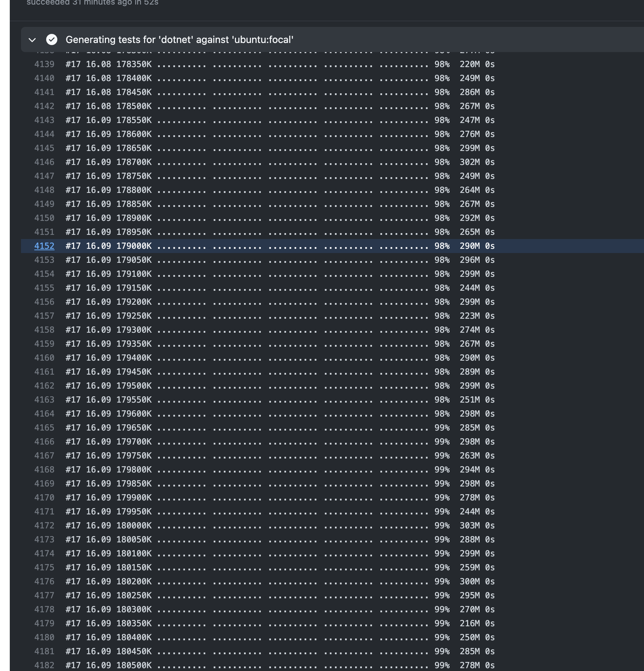Click '179350K' on line 4159

point(134,344)
